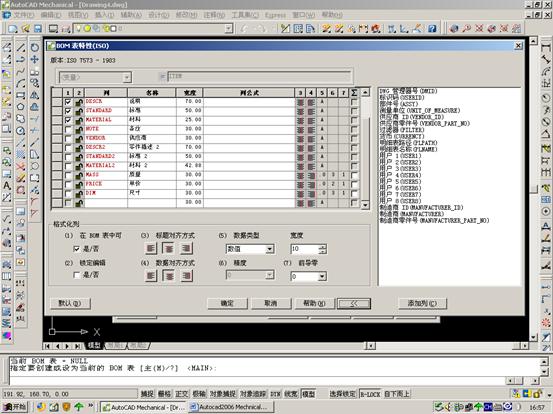
Task: Click the 取消 button
Action: coord(271,303)
